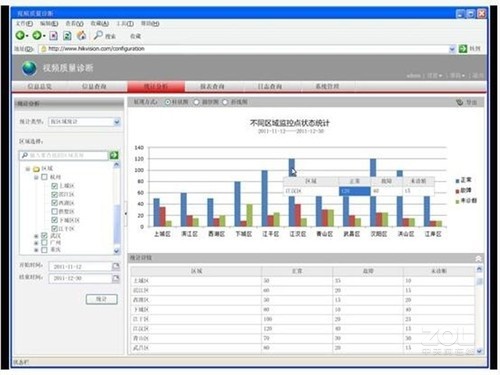
Task: Collapse the 杭州 tree node
Action: pos(36,177)
